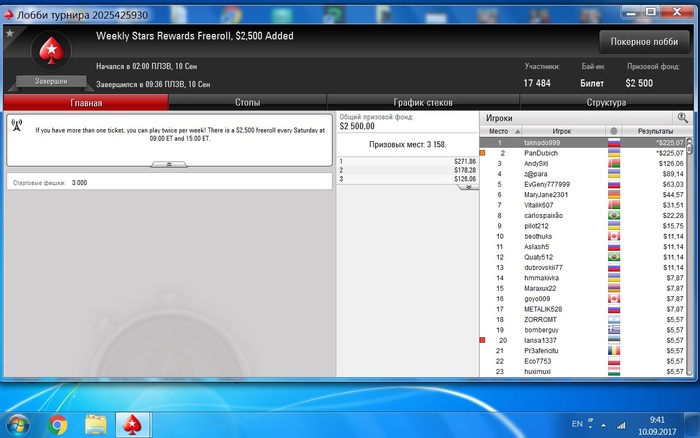Click the EN language indicator in tray
The height and width of the screenshot is (438, 700).
point(577,424)
